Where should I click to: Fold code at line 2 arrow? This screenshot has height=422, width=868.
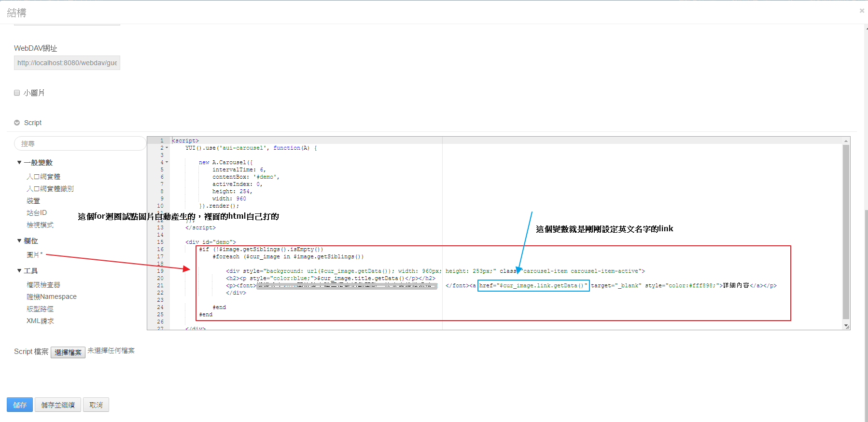(167, 148)
